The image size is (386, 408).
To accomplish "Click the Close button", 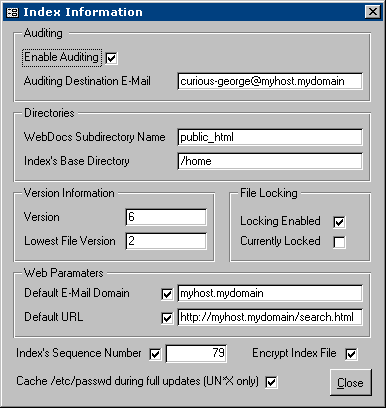I will tap(350, 383).
